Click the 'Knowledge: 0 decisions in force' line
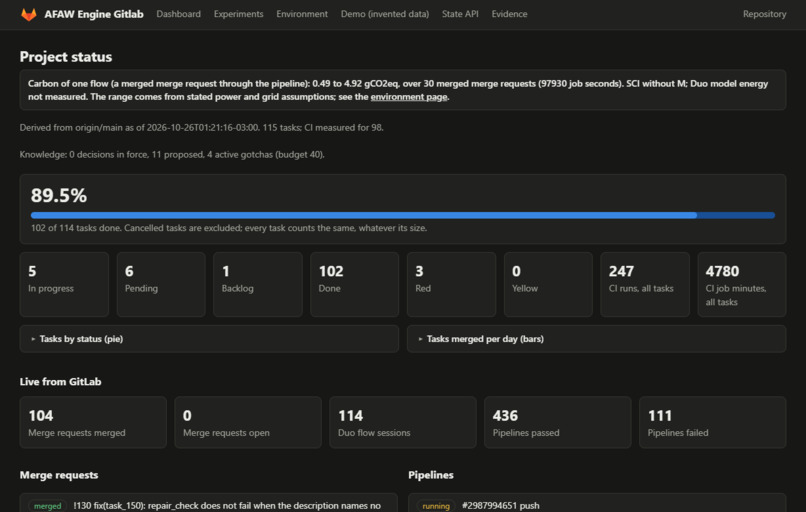806x512 pixels. click(172, 154)
